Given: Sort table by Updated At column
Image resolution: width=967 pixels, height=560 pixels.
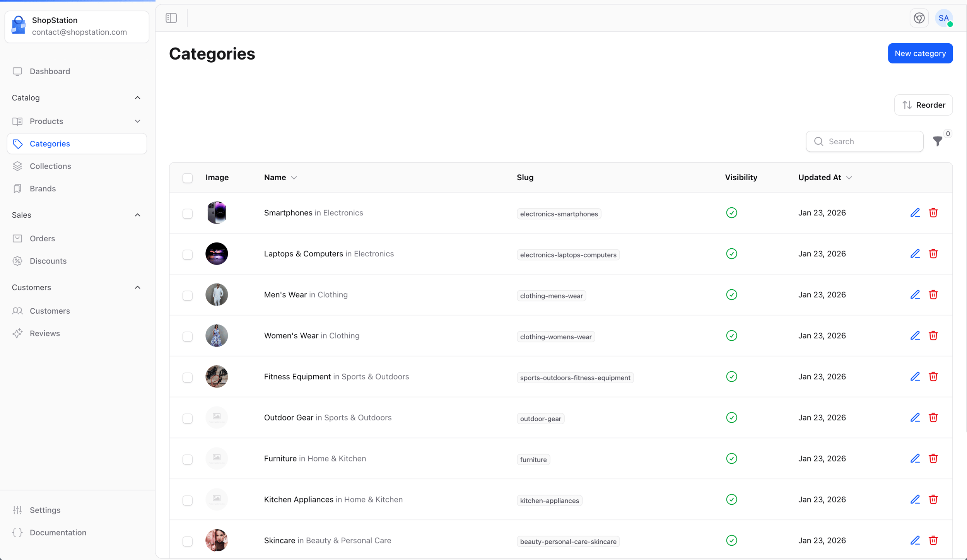Looking at the screenshot, I should pyautogui.click(x=825, y=178).
